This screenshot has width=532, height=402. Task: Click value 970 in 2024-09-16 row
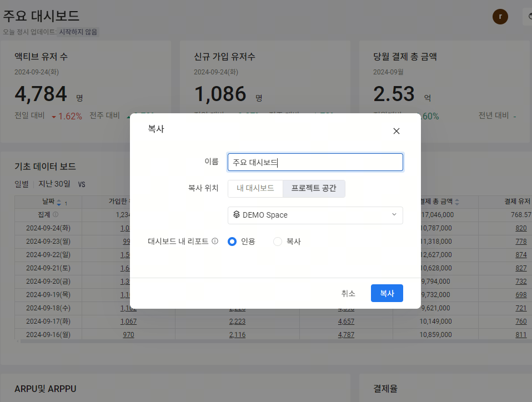(128, 335)
